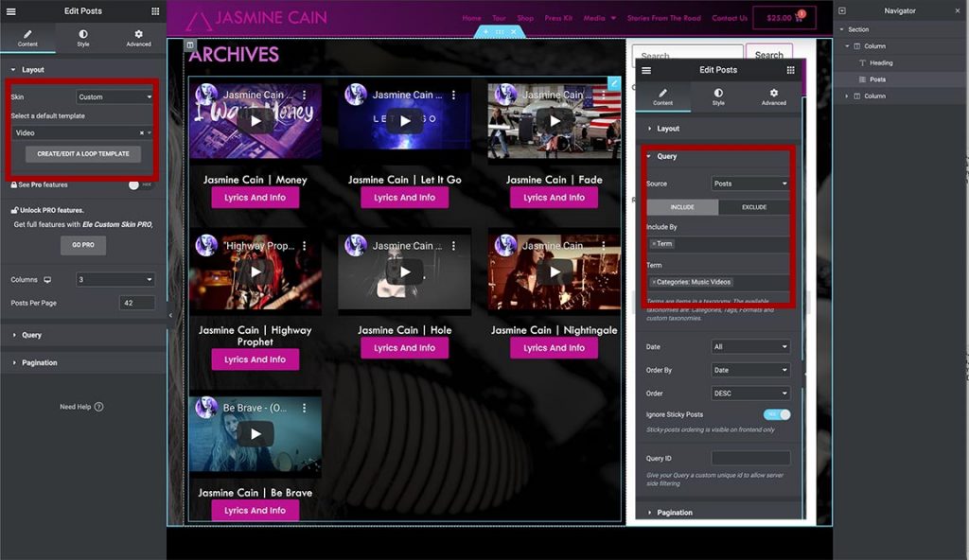Collapse the left panel with the arrow handle
Image resolution: width=969 pixels, height=560 pixels.
point(170,315)
